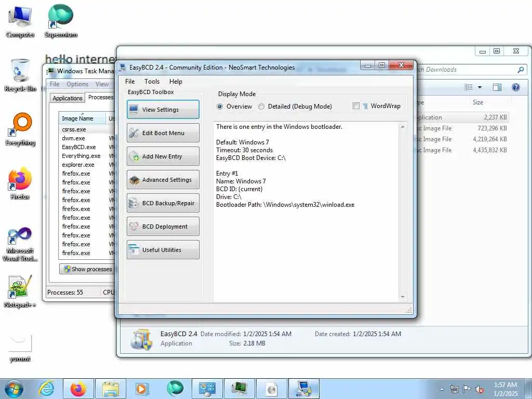Open the Action Center flag icon

pyautogui.click(x=467, y=389)
